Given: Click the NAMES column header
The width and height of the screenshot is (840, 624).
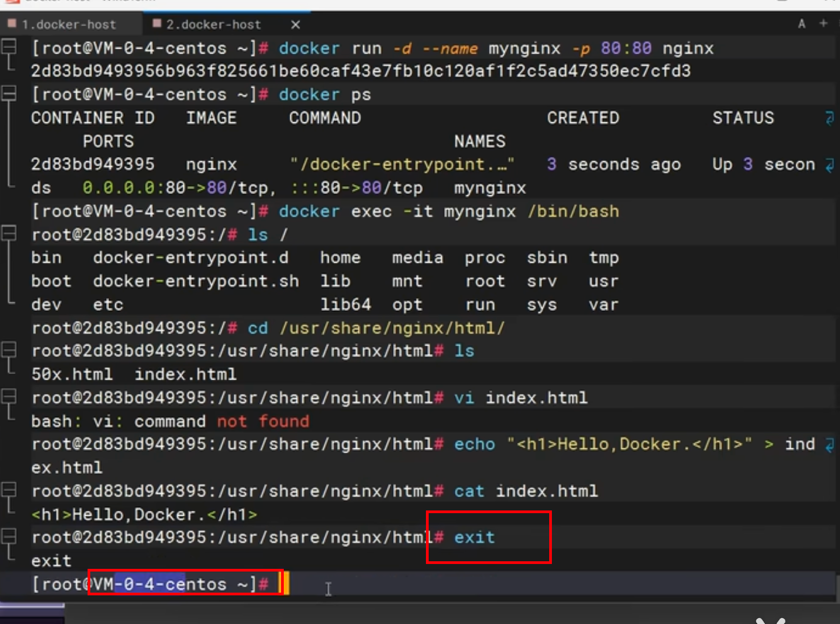Looking at the screenshot, I should click(x=480, y=141).
